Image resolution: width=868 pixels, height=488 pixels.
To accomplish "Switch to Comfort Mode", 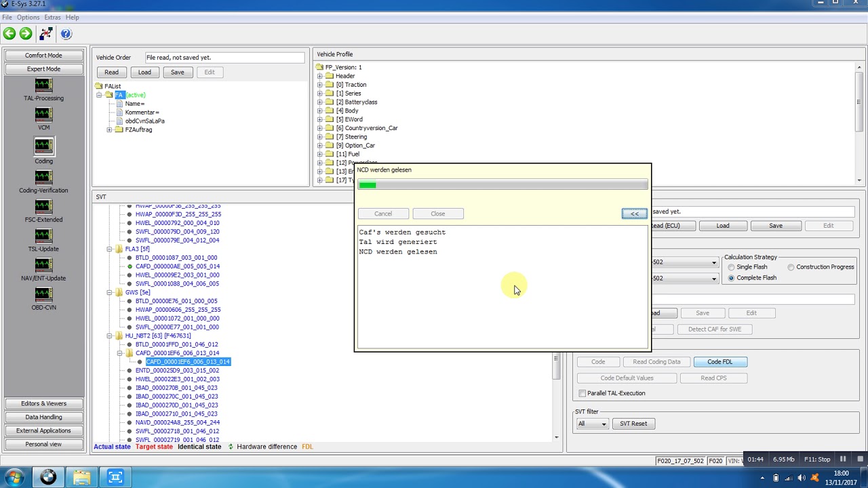I will tap(43, 56).
